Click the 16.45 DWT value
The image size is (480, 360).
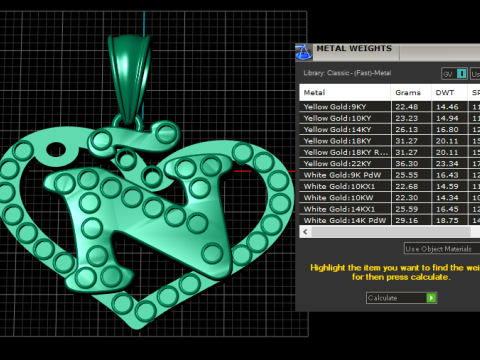(447, 209)
